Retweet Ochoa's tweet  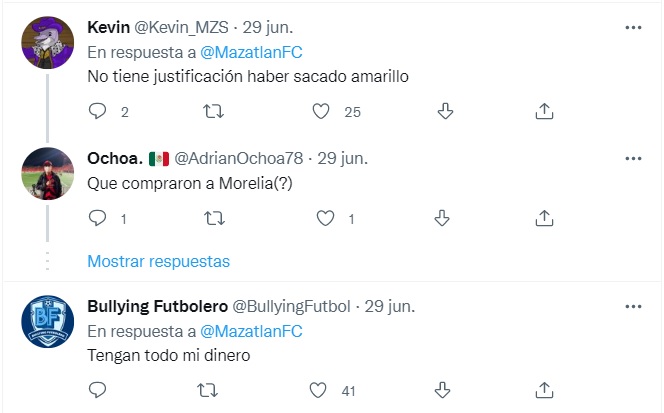click(x=211, y=217)
